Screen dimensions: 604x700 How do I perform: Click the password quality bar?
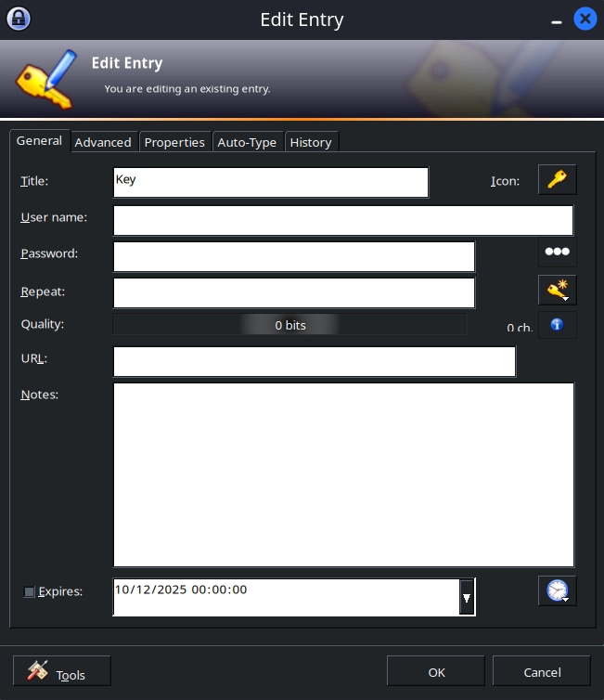click(x=289, y=325)
